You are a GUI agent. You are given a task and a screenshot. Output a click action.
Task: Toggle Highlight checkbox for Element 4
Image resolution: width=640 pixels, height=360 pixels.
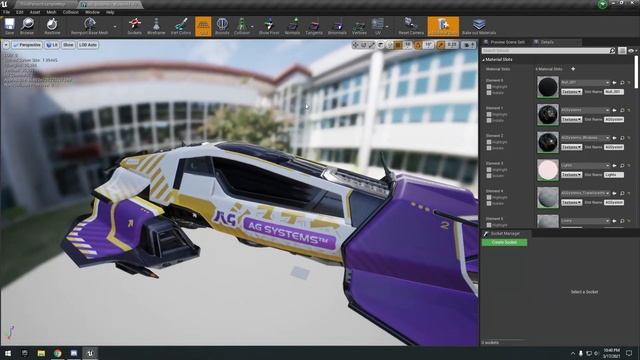pos(489,198)
